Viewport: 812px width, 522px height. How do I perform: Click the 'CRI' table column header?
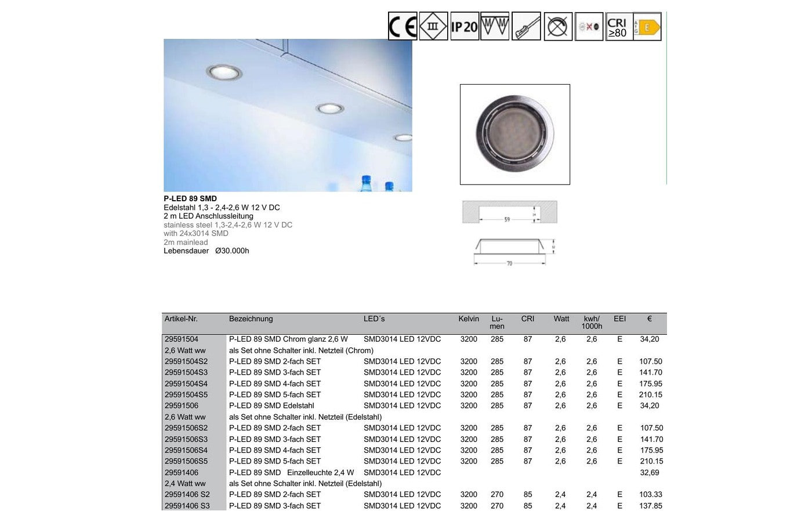[528, 319]
